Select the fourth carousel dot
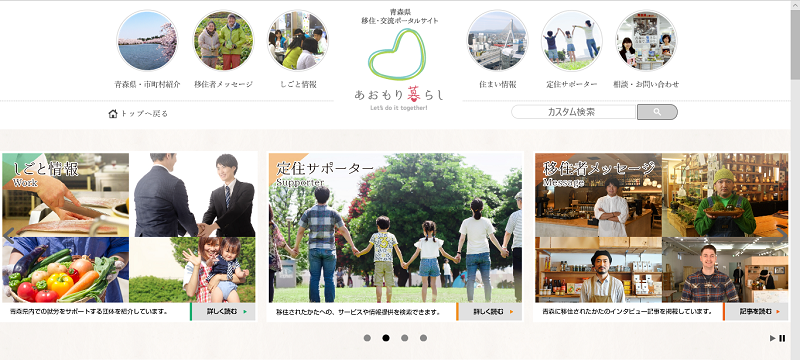 (423, 338)
